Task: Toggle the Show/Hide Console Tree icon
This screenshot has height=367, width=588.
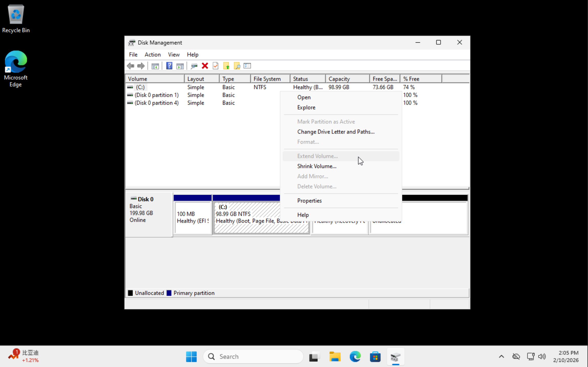Action: (155, 66)
